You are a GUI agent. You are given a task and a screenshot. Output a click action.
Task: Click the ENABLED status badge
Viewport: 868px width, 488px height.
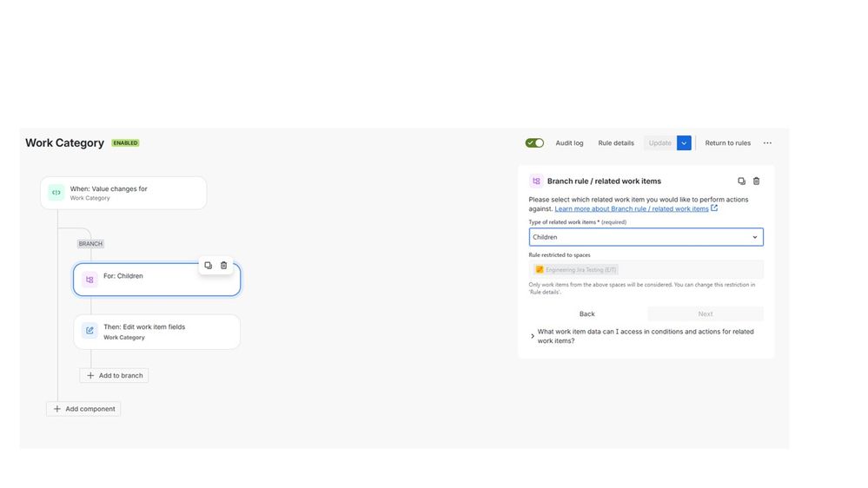click(126, 142)
